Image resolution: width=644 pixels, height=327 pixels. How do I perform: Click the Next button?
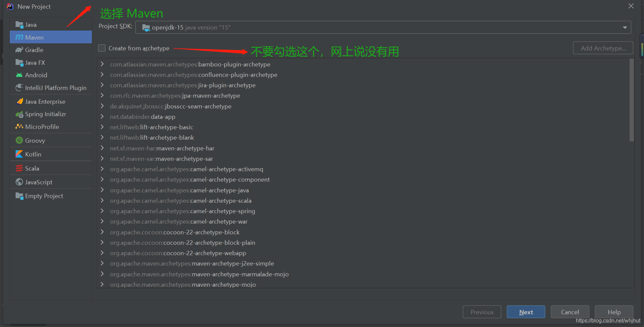tap(526, 312)
